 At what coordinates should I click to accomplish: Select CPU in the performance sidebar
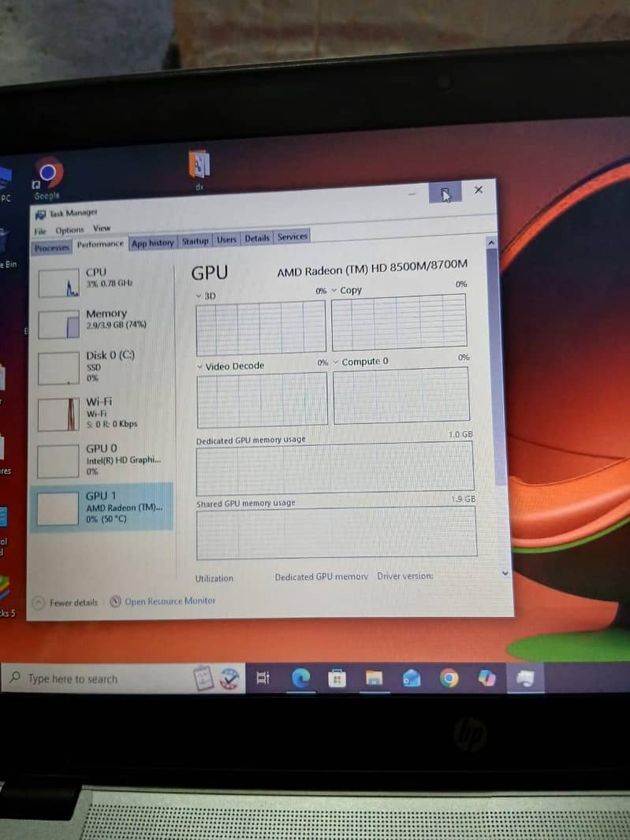(x=102, y=281)
